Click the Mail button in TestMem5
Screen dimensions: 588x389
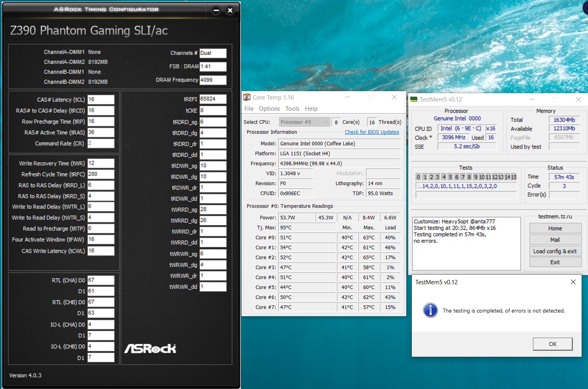point(555,240)
